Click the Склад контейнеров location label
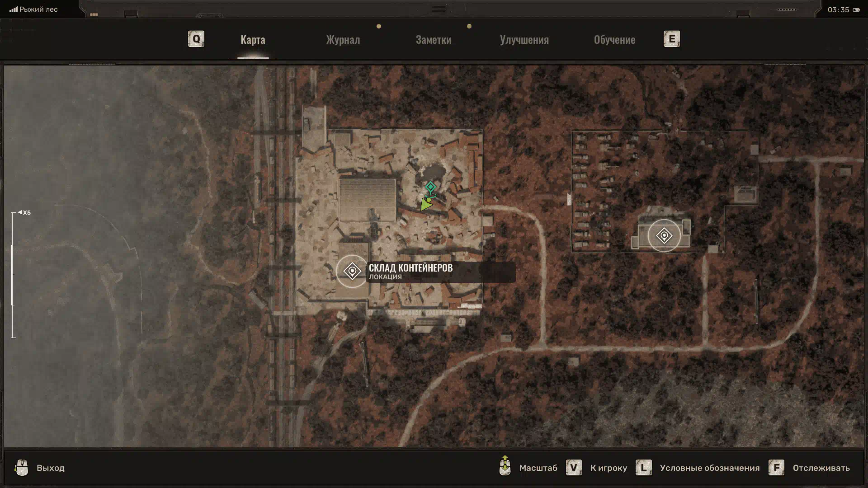This screenshot has width=868, height=488. point(410,268)
